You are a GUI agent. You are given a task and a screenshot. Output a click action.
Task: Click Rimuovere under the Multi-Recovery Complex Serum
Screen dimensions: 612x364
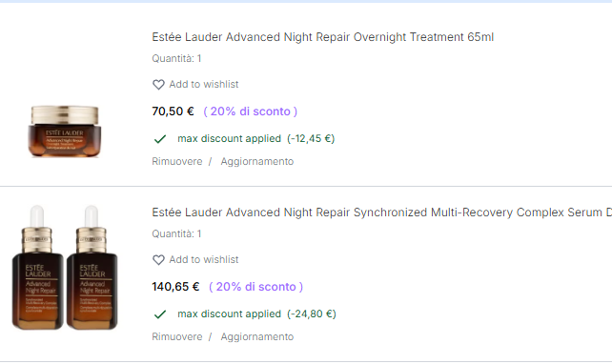[177, 336]
